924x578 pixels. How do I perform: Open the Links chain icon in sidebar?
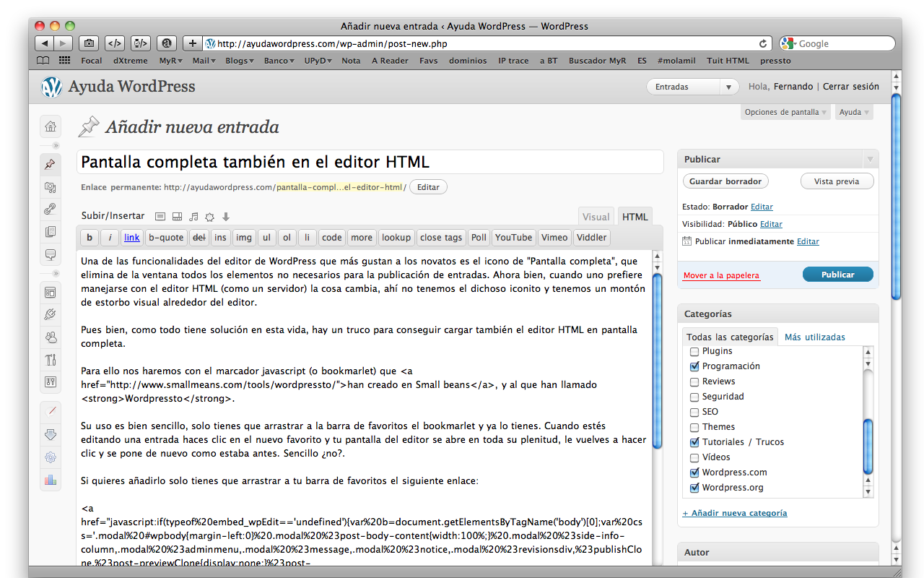(x=50, y=210)
